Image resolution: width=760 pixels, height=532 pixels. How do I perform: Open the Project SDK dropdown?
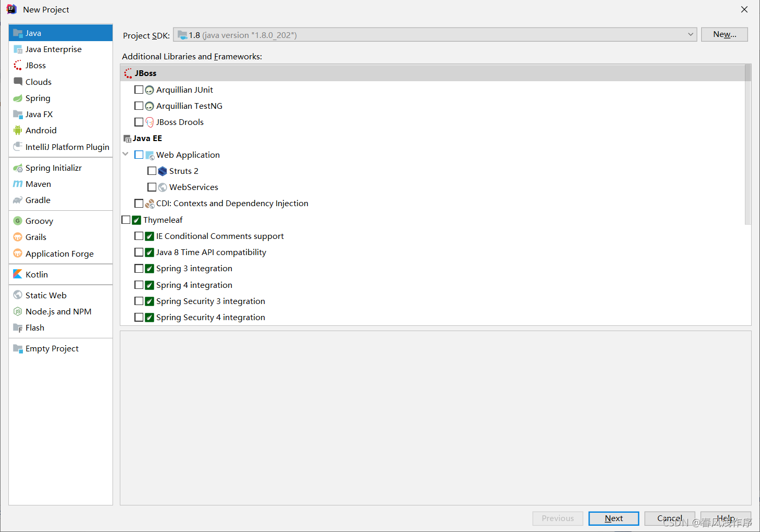click(x=435, y=35)
